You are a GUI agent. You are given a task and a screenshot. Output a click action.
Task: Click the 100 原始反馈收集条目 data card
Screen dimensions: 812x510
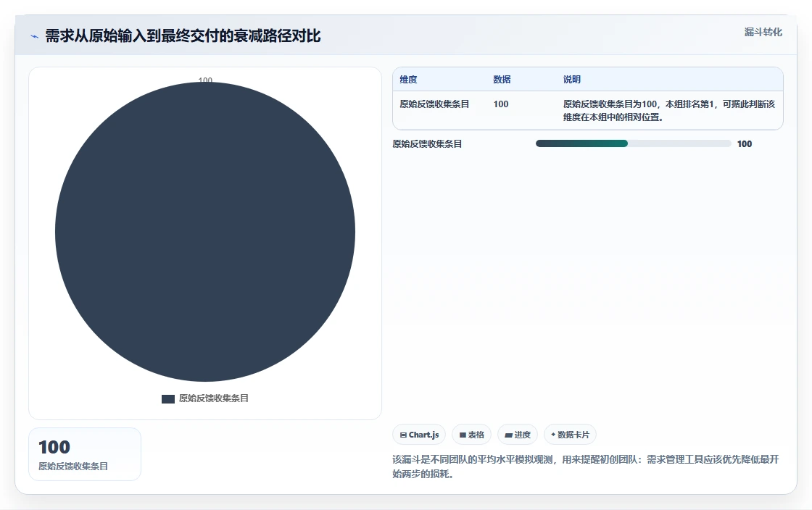(x=85, y=454)
